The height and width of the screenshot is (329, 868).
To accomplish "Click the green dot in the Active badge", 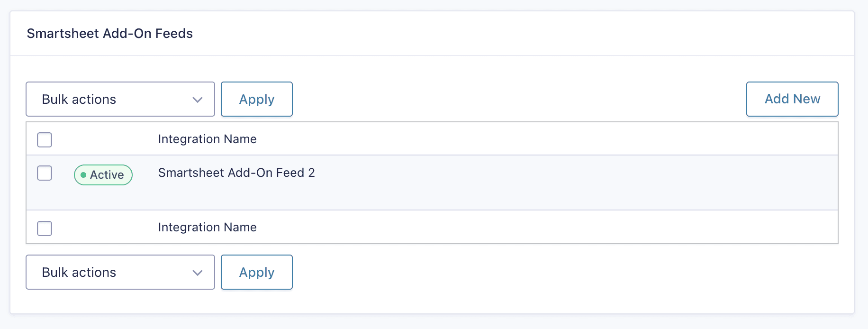I will pyautogui.click(x=83, y=175).
